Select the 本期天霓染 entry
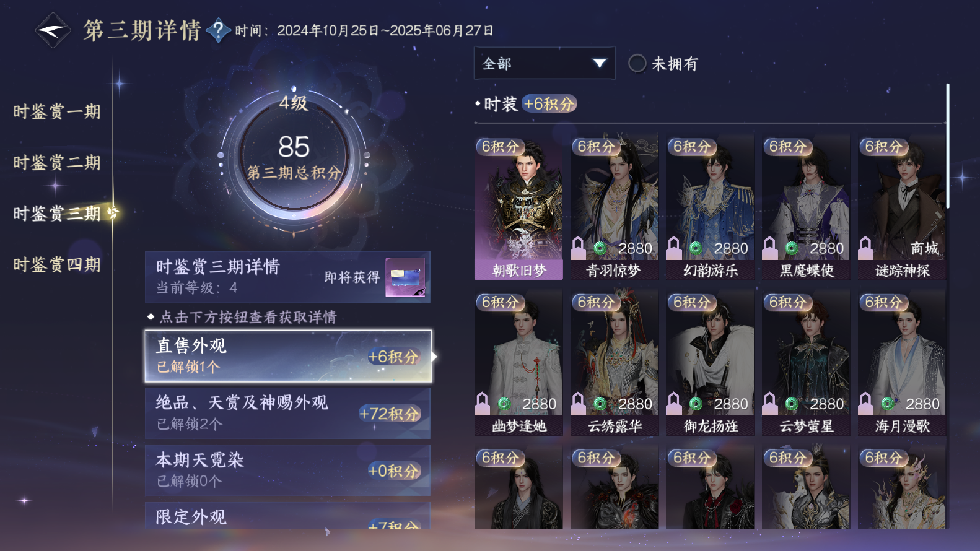 288,471
